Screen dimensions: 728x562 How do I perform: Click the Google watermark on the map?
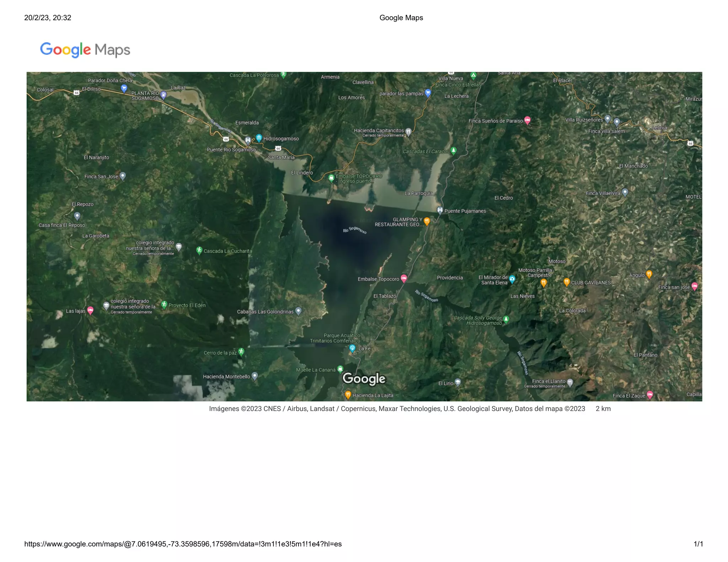pos(364,379)
